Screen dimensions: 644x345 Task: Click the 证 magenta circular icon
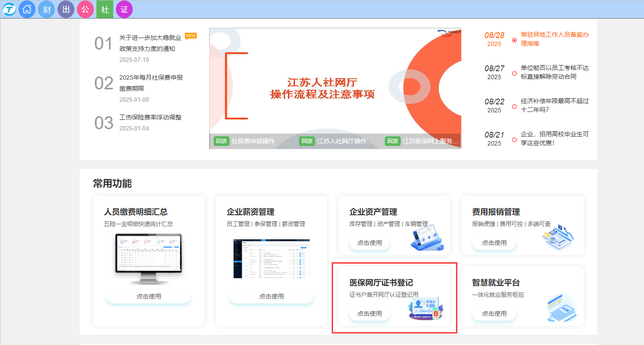tap(124, 9)
